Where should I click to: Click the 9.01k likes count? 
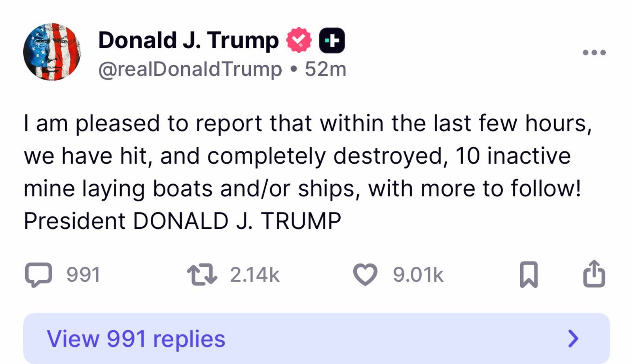[x=418, y=275]
